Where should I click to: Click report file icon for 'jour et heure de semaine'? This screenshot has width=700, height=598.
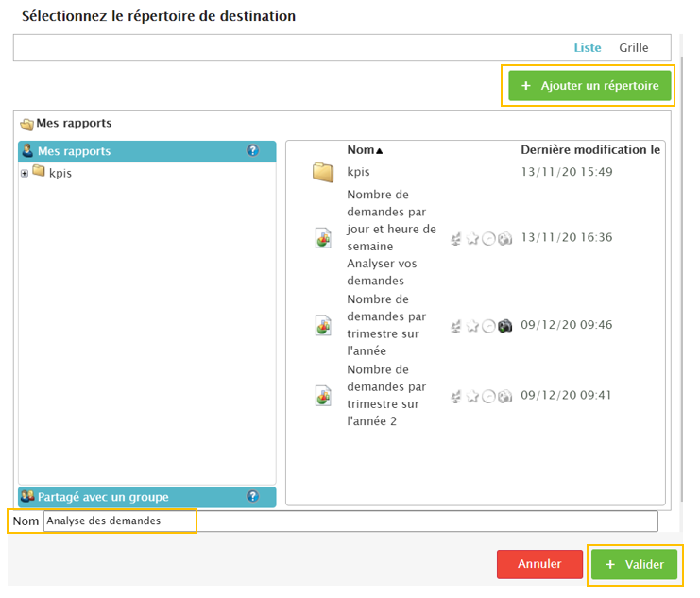323,238
